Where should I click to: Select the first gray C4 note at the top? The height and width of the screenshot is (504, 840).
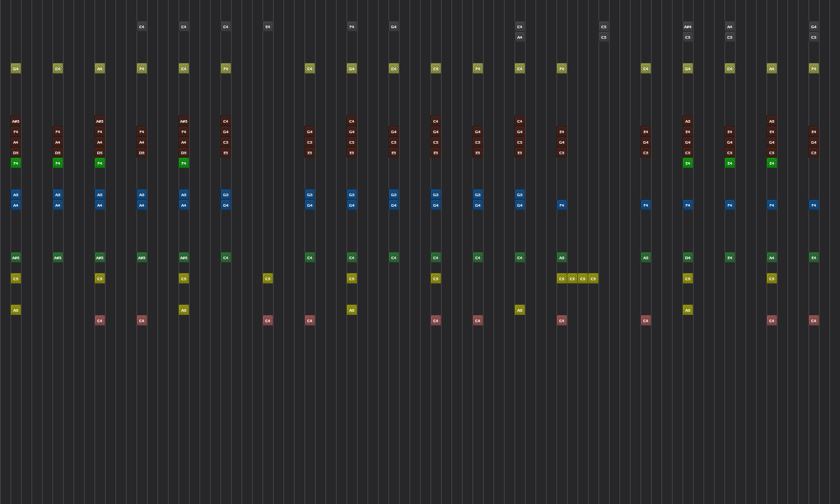click(141, 27)
